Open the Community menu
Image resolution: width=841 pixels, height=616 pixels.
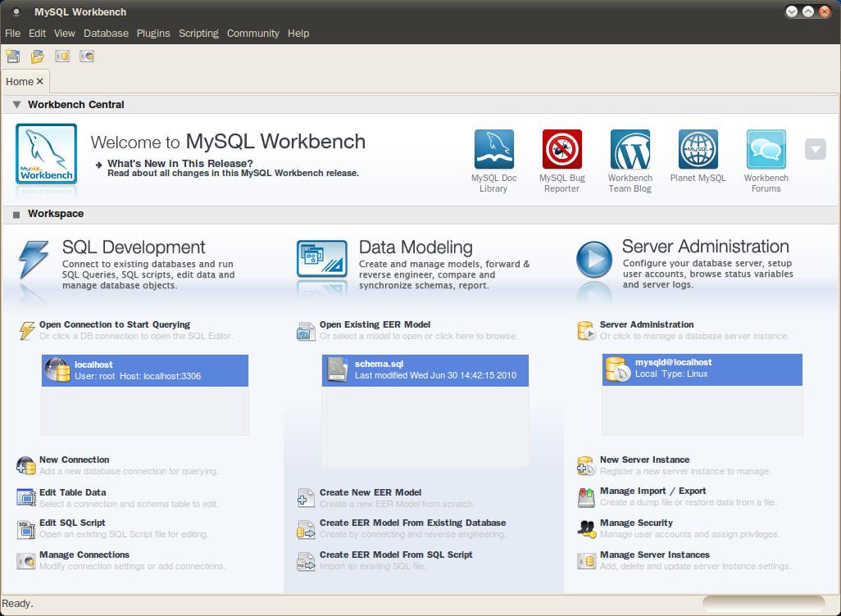click(x=253, y=34)
